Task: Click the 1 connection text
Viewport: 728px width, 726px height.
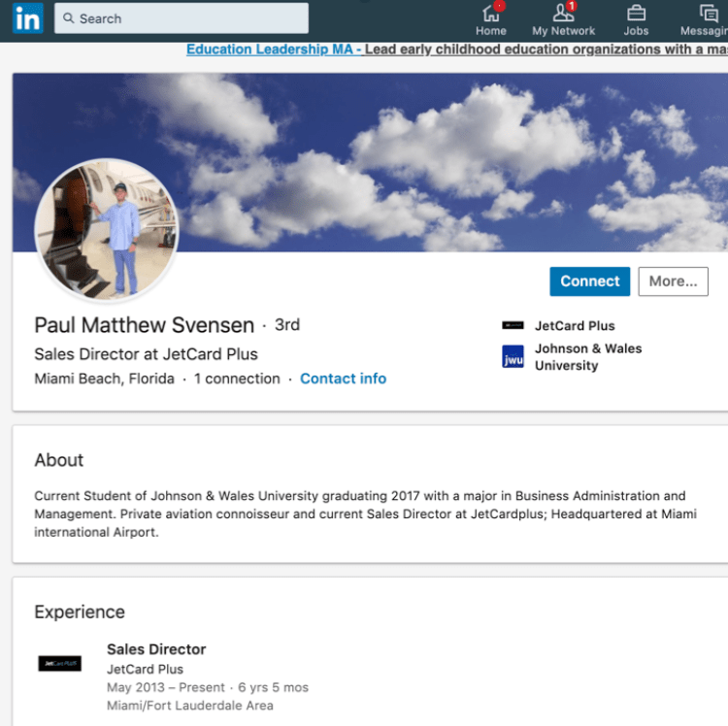Action: point(237,379)
